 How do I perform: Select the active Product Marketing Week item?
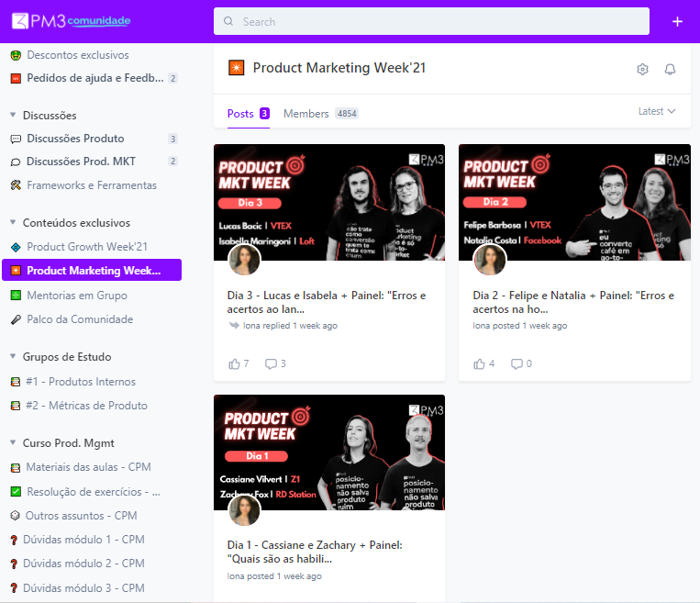pos(92,270)
